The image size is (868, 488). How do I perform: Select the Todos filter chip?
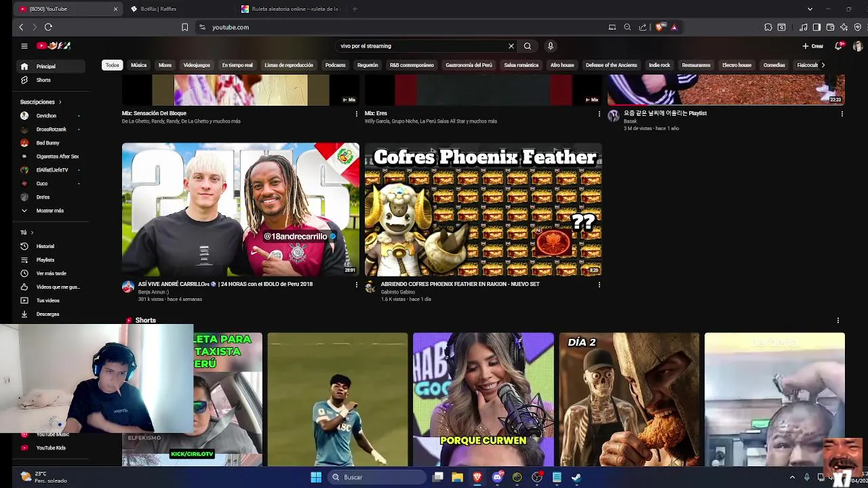click(112, 65)
